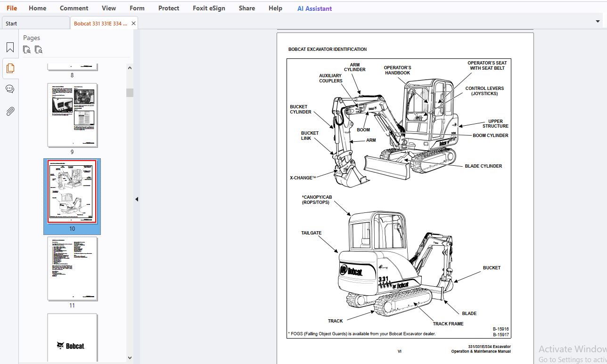The image size is (607, 364).
Task: Toggle the Pages panel icon in sidebar
Action: pos(10,68)
